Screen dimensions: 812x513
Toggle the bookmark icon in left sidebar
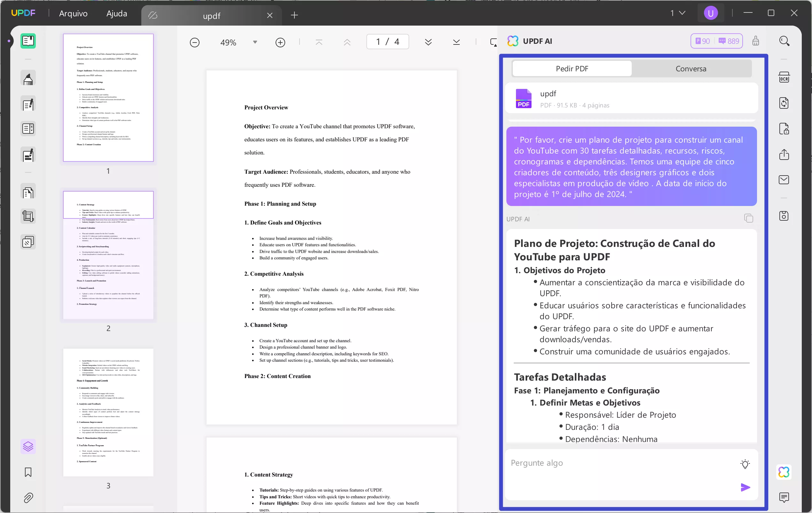[28, 472]
